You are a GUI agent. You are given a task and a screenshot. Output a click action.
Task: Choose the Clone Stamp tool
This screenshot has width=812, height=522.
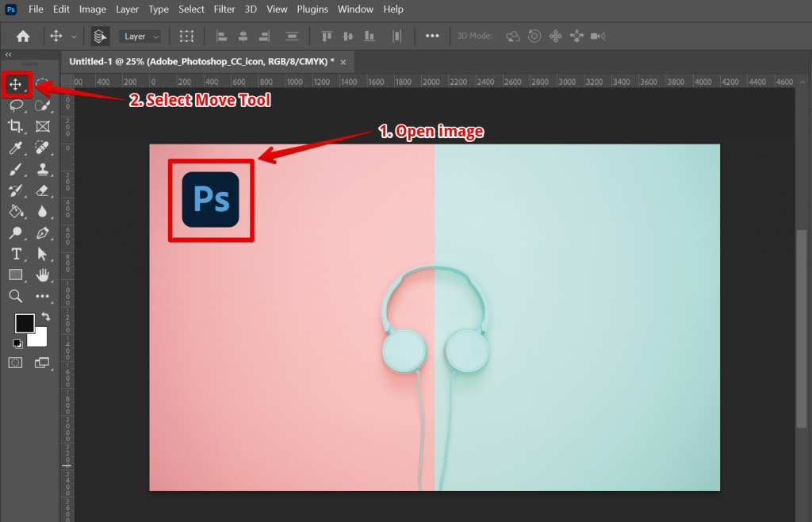(43, 169)
